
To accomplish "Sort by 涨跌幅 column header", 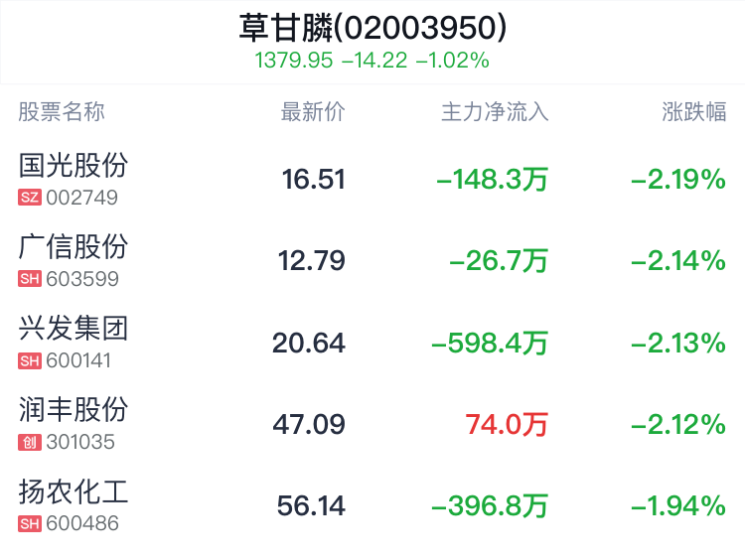I will pos(694,111).
